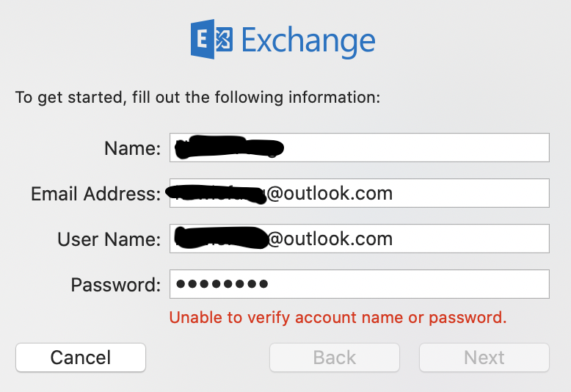Click the redacted text in Name field
The image size is (571, 392).
point(229,148)
